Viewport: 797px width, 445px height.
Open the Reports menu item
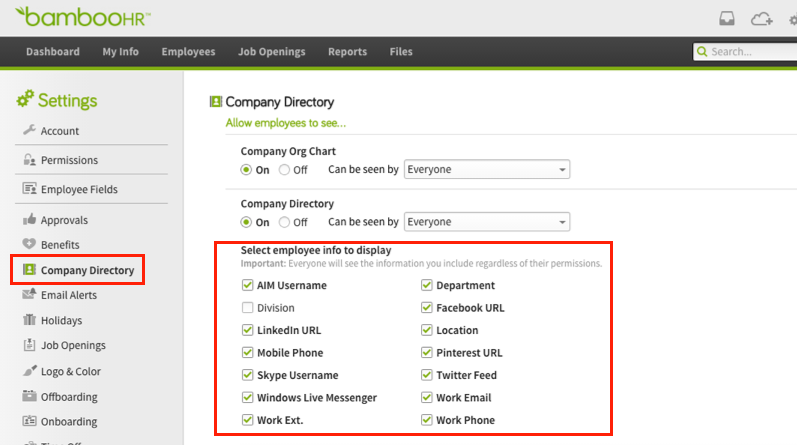click(347, 52)
